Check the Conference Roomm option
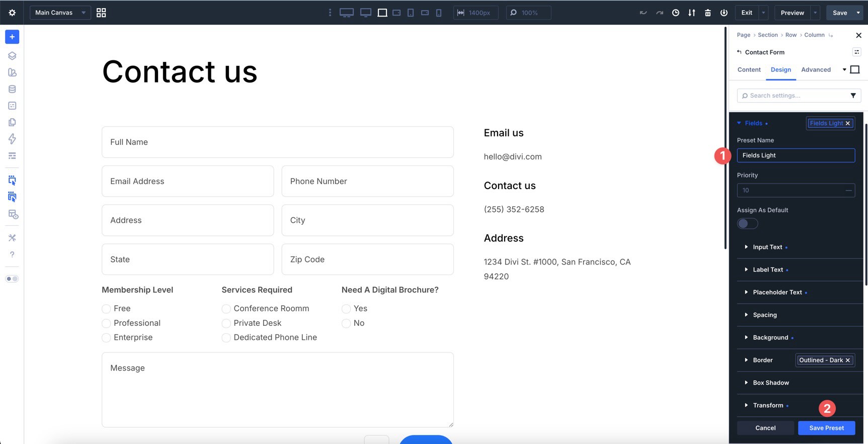The height and width of the screenshot is (444, 868). tap(226, 309)
